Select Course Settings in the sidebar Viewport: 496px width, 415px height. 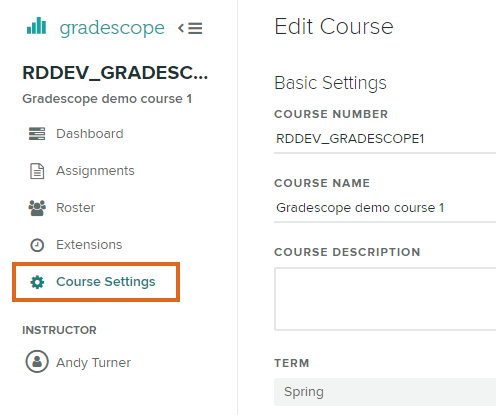tap(106, 282)
